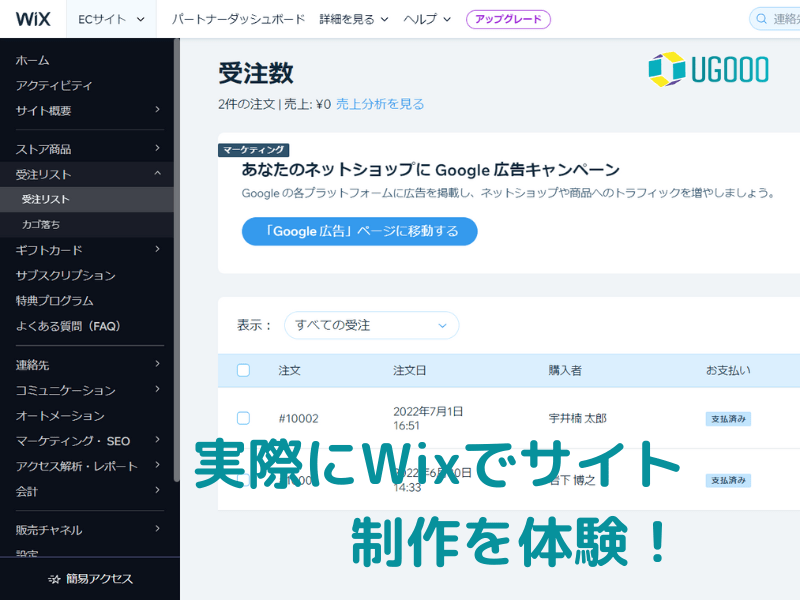Expand the ギフトカード sidebar item

tap(157, 250)
